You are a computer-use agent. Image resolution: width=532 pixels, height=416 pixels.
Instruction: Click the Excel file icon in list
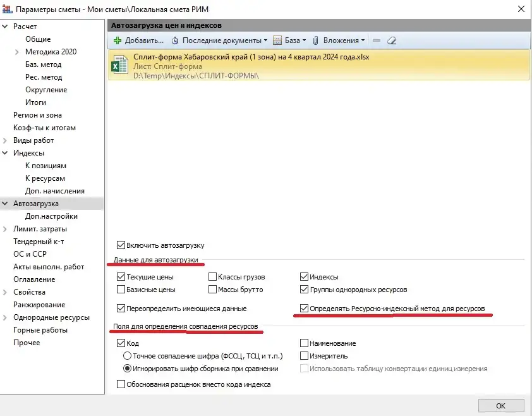(119, 66)
